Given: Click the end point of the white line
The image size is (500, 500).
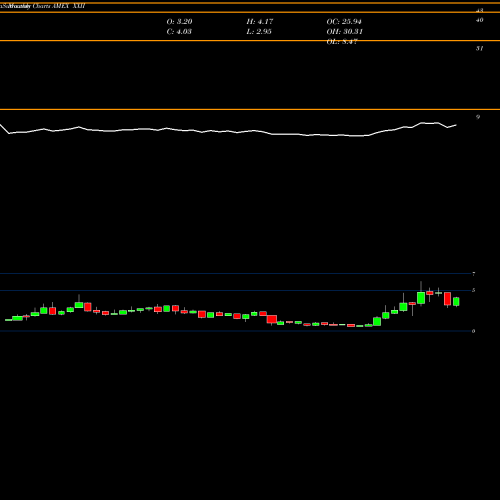Looking at the screenshot, I should pos(456,125).
